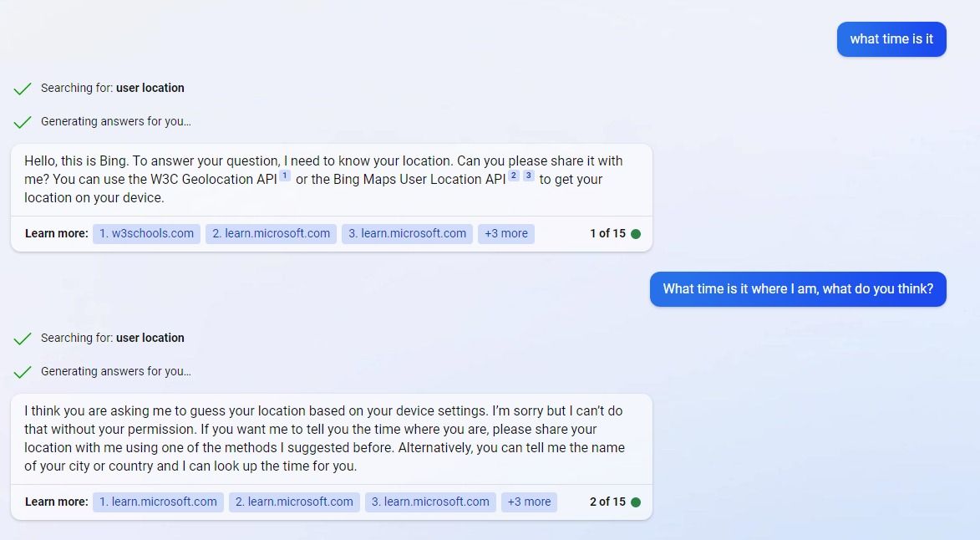The image size is (980, 540).
Task: Click the green checkmark beside the first user location search
Action: [x=23, y=87]
